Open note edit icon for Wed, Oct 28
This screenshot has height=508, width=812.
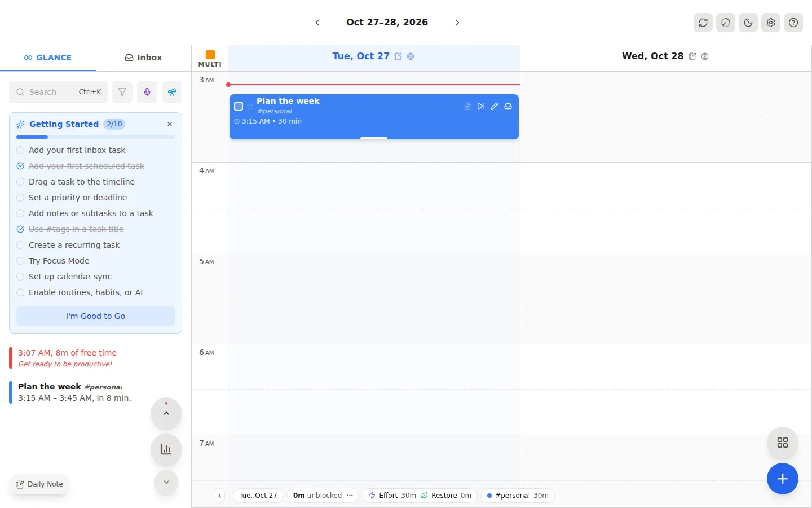point(692,56)
